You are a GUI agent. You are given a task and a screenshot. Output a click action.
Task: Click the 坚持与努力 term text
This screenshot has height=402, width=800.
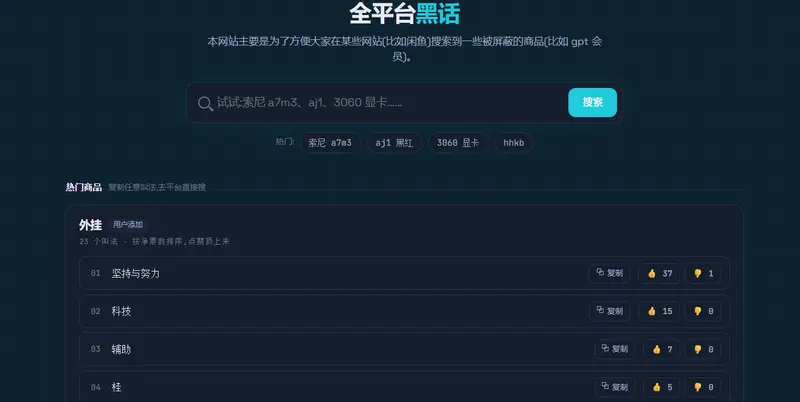point(136,273)
